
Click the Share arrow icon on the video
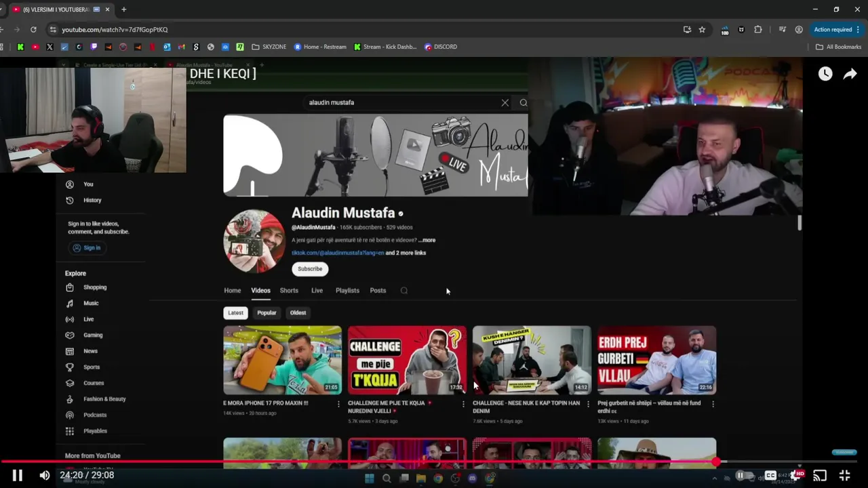coord(850,74)
